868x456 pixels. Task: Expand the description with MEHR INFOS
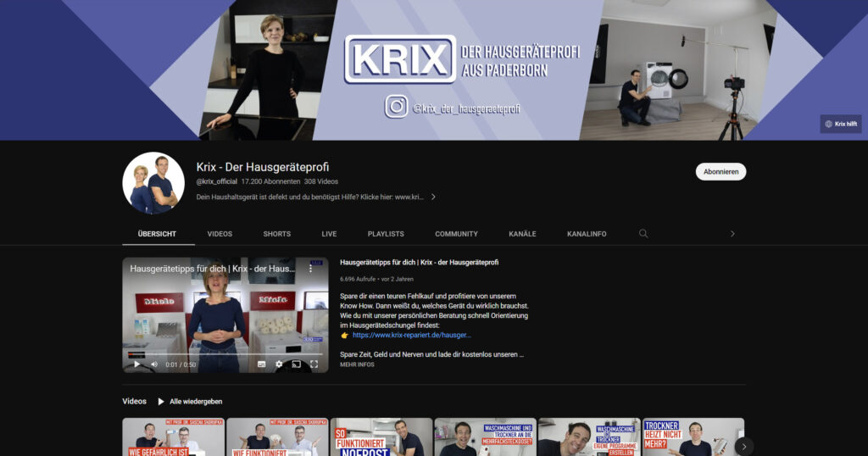[x=357, y=364]
